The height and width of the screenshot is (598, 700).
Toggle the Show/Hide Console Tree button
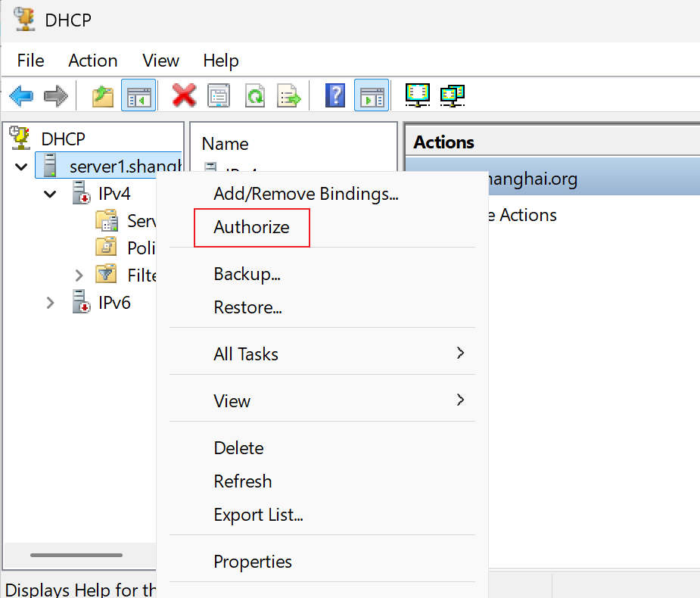[x=138, y=95]
